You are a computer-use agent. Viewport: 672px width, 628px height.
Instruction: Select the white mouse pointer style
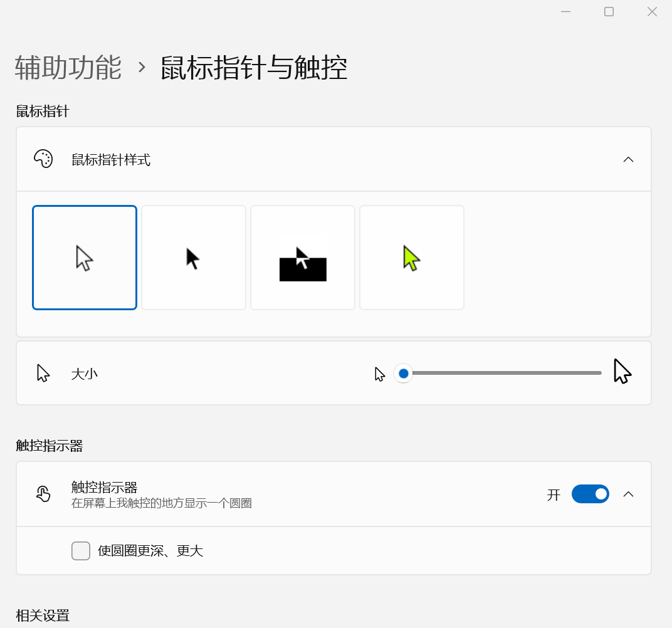[x=85, y=258]
